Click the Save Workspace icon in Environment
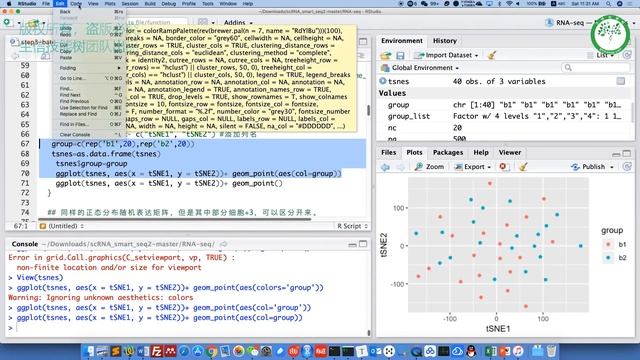The height and width of the screenshot is (360, 640). click(400, 55)
